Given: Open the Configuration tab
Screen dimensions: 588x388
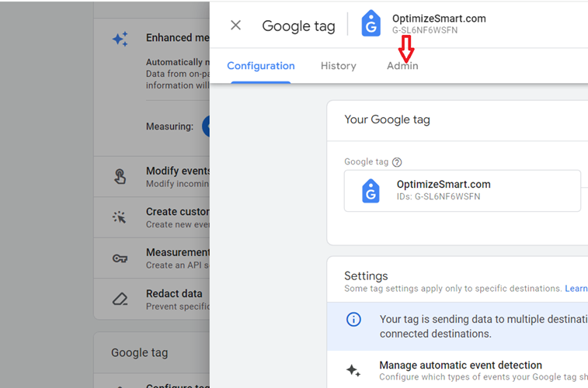Looking at the screenshot, I should [261, 66].
